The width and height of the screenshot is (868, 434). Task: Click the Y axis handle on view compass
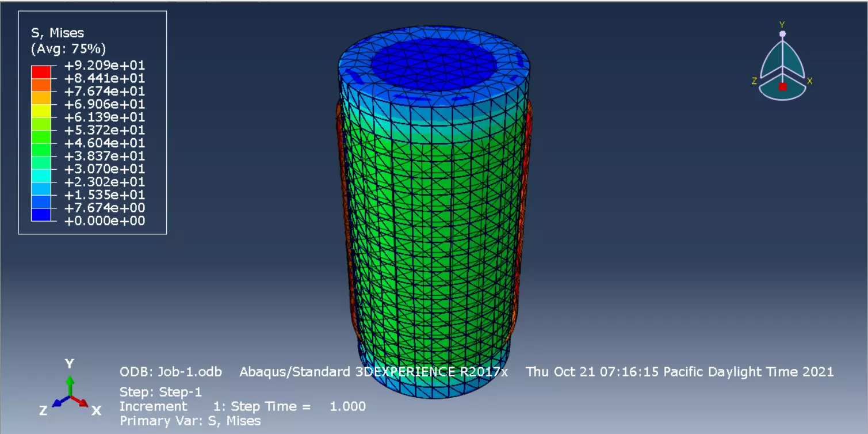tap(782, 33)
